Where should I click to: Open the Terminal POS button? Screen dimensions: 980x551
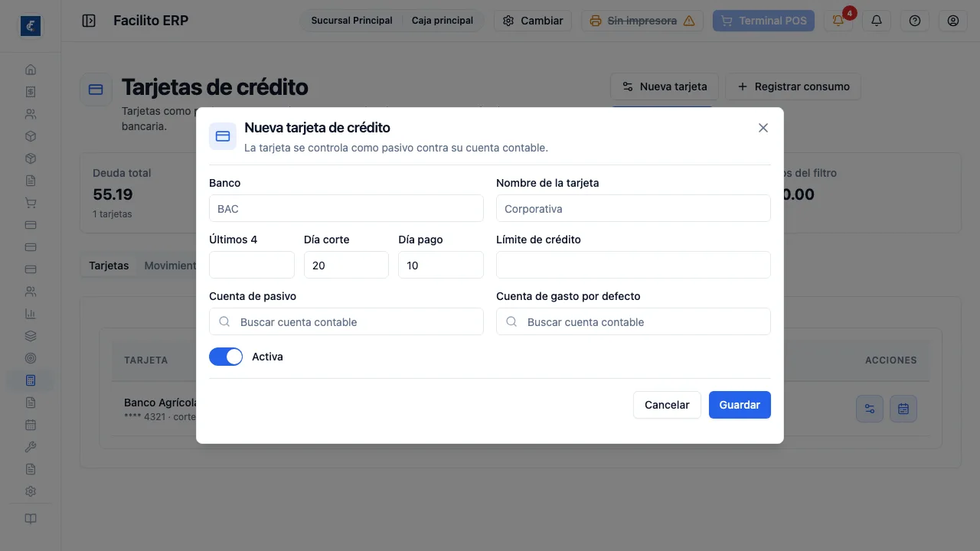pyautogui.click(x=764, y=21)
